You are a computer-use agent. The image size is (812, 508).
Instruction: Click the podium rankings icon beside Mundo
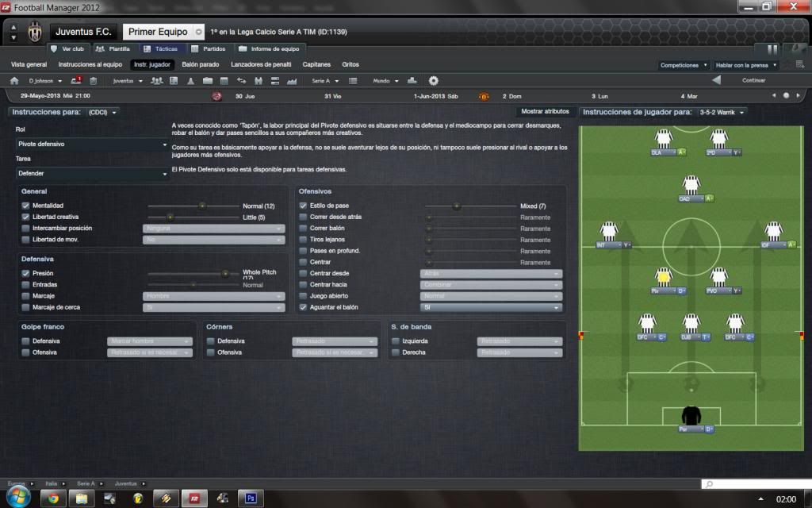[x=412, y=81]
